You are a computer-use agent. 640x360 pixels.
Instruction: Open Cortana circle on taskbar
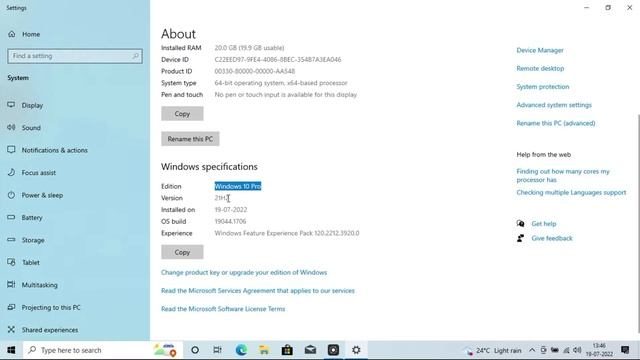195,350
